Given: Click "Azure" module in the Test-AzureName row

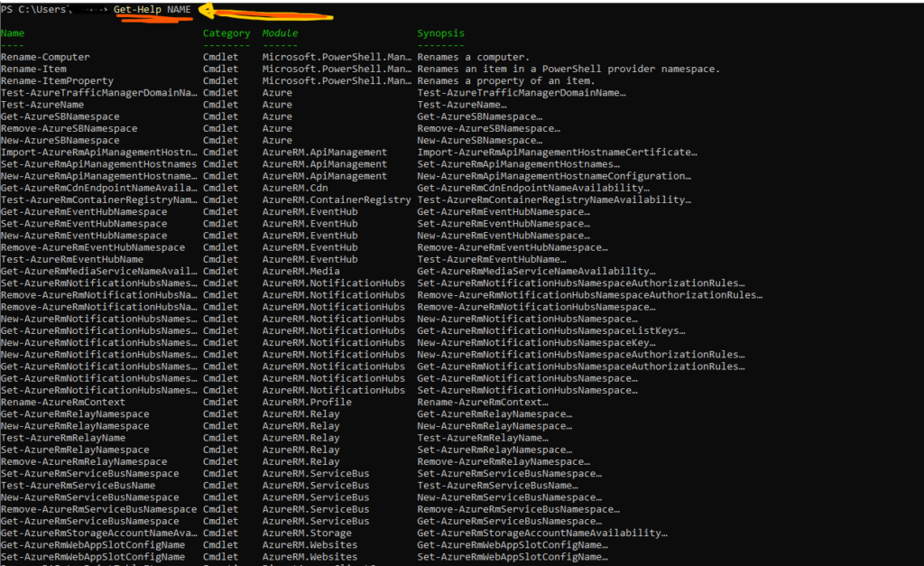Looking at the screenshot, I should click(x=277, y=105).
